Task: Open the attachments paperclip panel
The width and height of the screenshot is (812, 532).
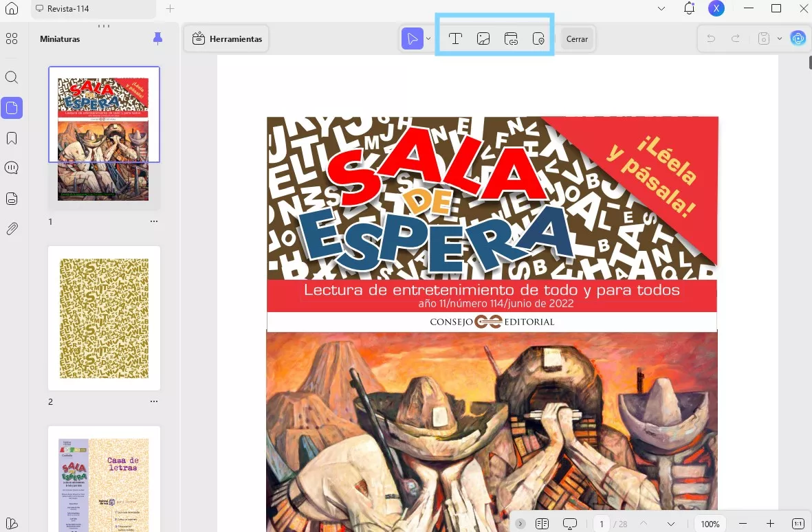Action: point(12,229)
